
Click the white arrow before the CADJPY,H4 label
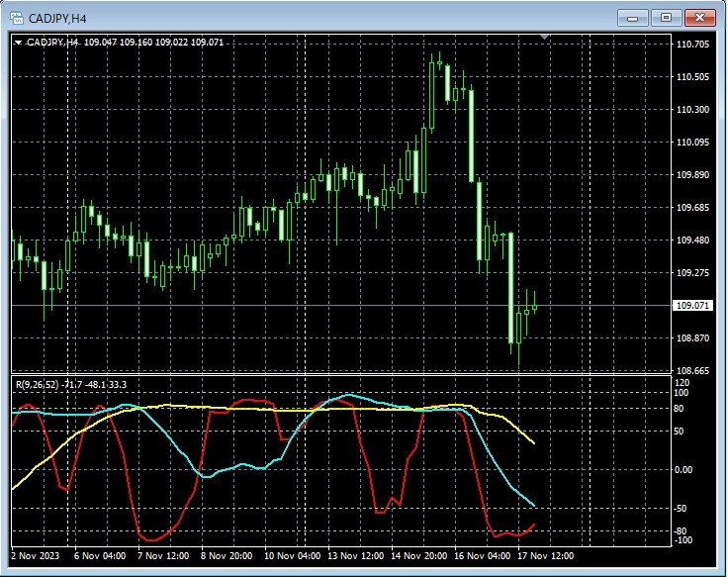(x=18, y=43)
